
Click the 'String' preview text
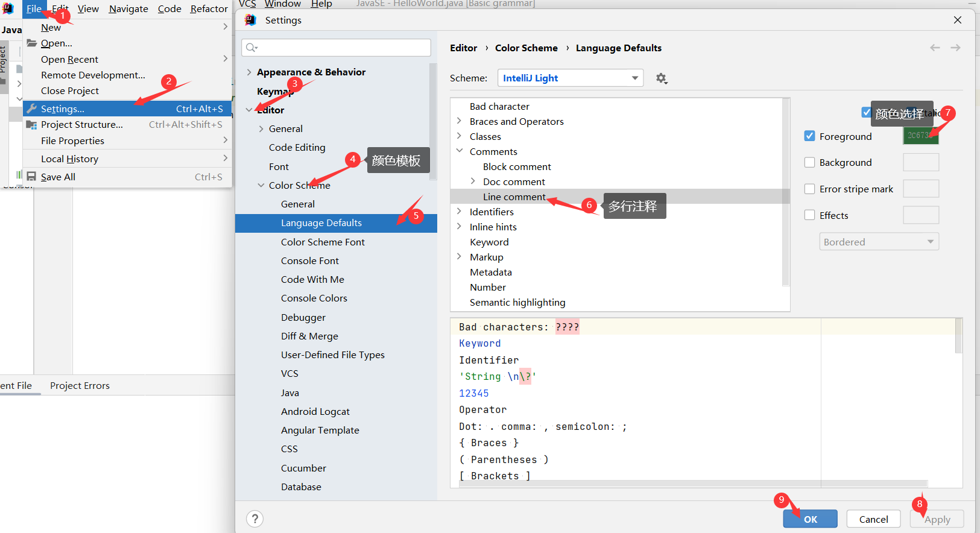tap(498, 376)
